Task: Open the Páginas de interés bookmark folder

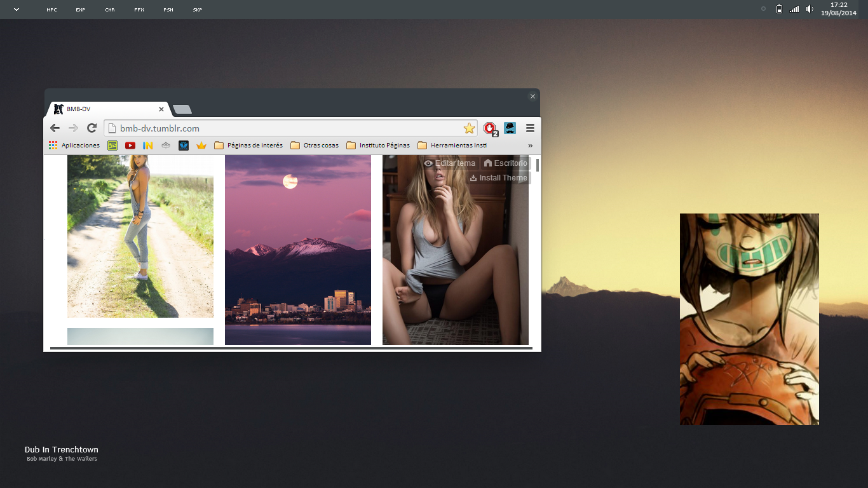Action: (248, 146)
